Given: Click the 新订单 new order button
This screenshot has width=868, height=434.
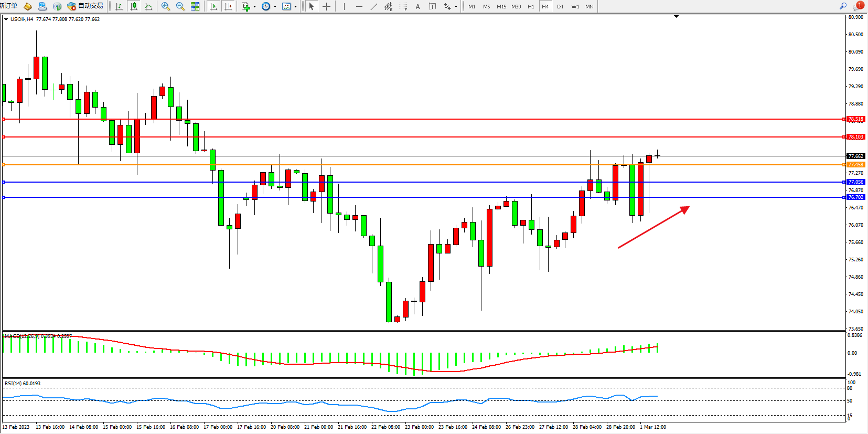Looking at the screenshot, I should pyautogui.click(x=9, y=6).
